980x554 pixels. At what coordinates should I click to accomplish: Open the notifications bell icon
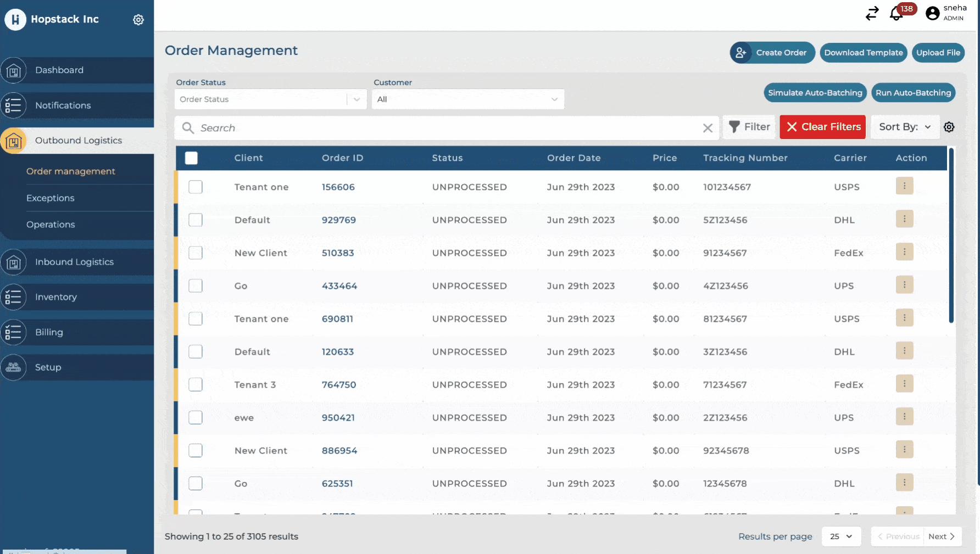(897, 14)
